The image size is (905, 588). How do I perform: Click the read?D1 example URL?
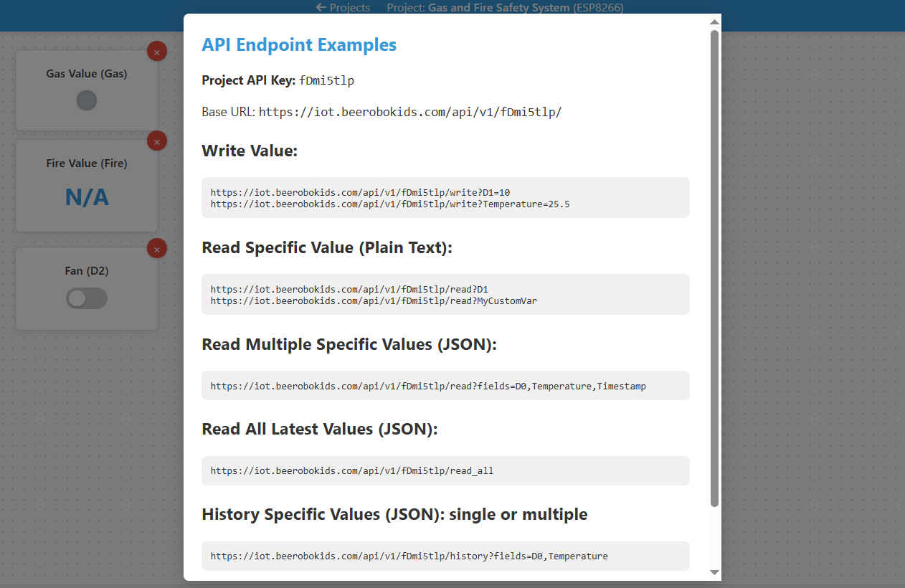[349, 289]
